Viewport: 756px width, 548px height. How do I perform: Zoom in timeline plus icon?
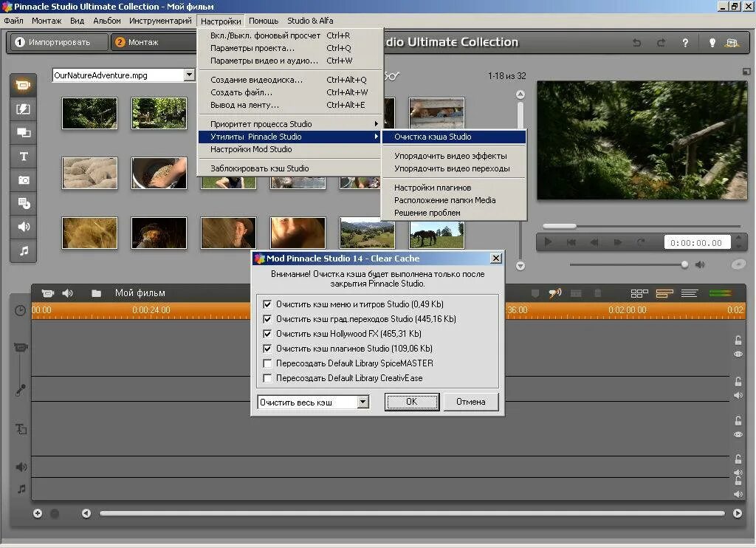pos(38,513)
